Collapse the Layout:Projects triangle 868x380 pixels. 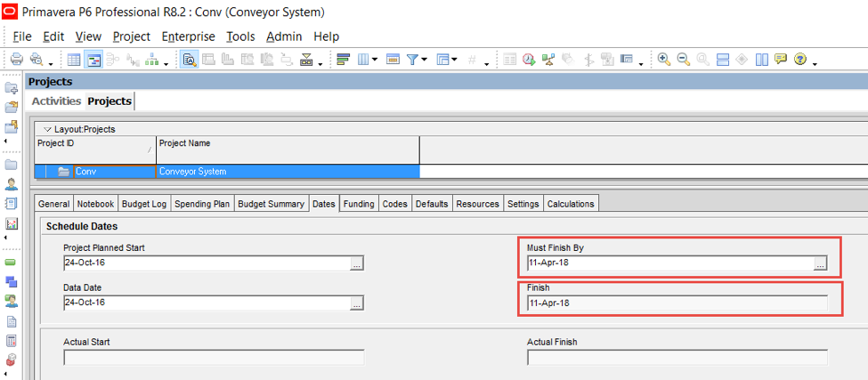click(x=47, y=129)
